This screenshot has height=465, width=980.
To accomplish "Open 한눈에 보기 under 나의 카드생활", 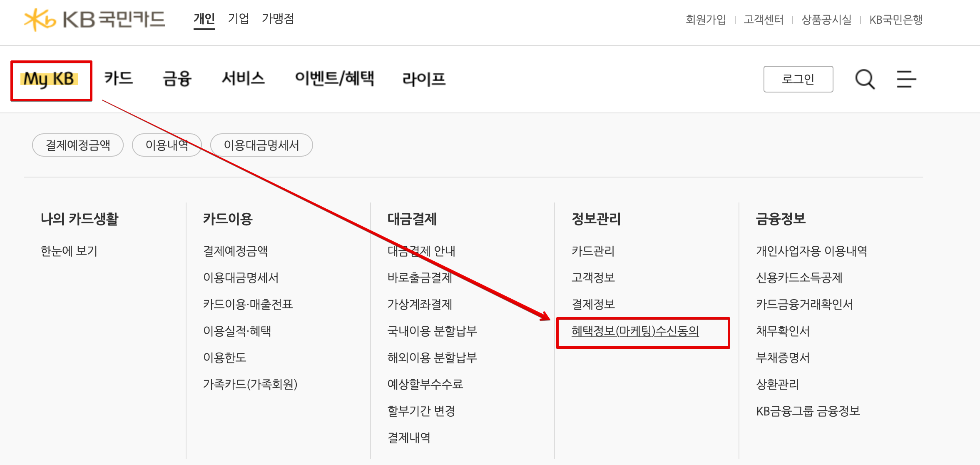I will (x=69, y=251).
